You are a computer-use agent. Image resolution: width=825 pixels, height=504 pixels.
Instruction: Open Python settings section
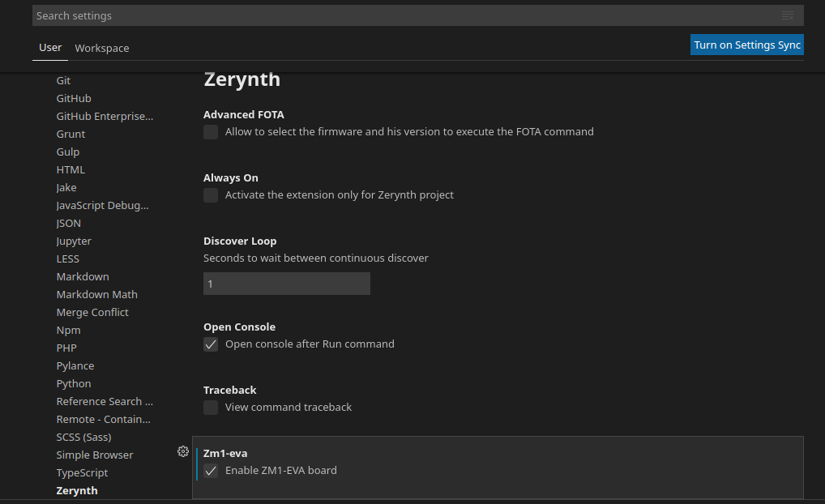pyautogui.click(x=74, y=384)
